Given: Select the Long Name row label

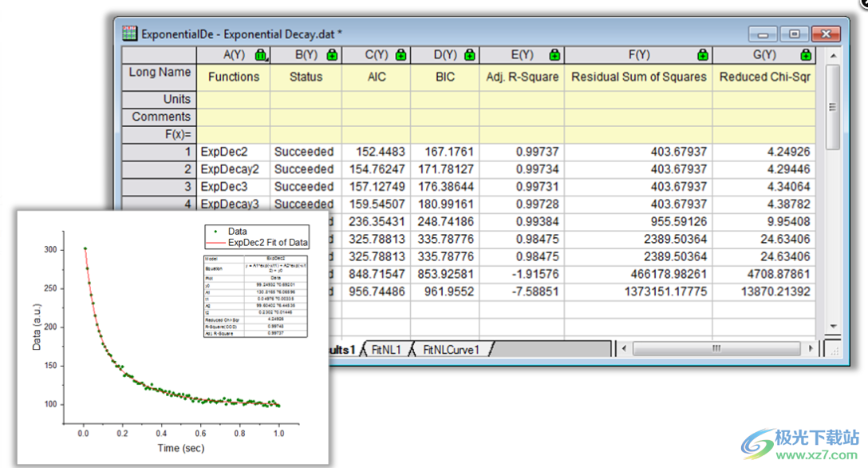Looking at the screenshot, I should tap(160, 77).
